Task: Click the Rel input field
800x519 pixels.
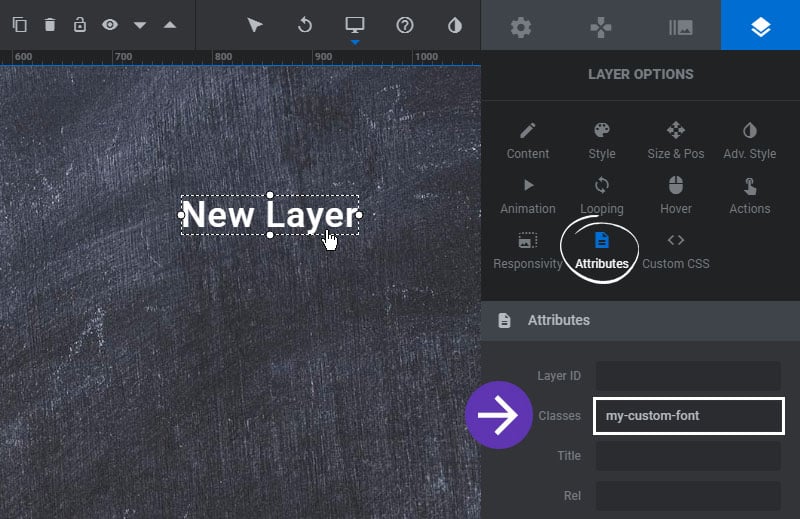Action: 688,496
